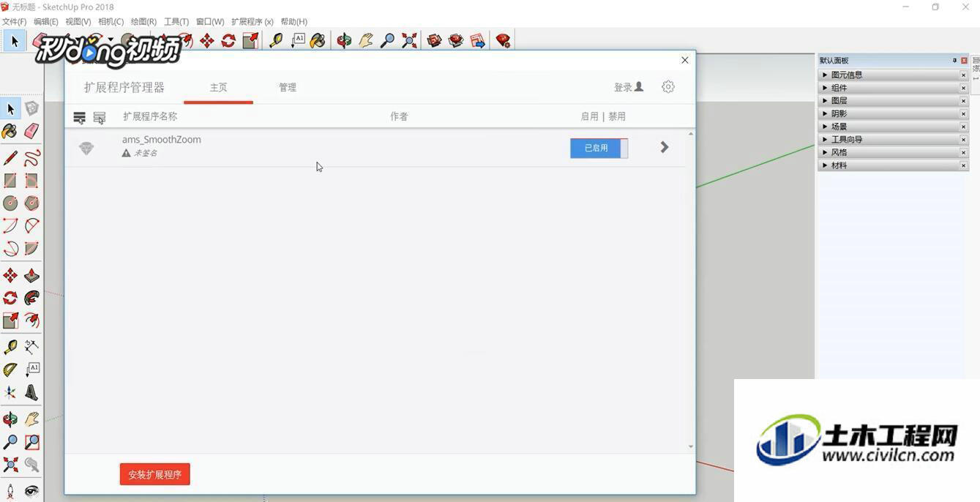Image resolution: width=980 pixels, height=502 pixels.
Task: Click the extension list scrollbar up arrow
Action: [x=691, y=134]
